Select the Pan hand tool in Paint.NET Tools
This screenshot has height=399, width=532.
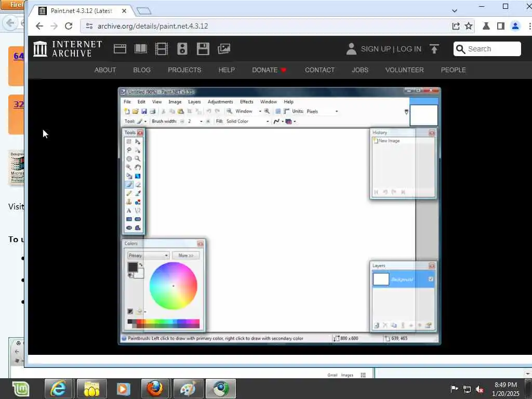coord(138,167)
